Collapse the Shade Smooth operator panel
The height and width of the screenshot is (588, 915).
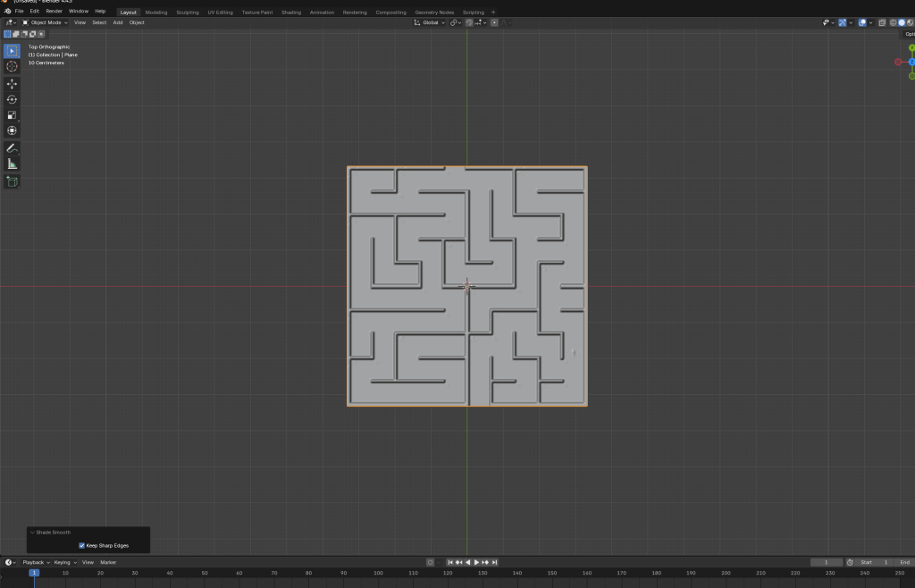[x=33, y=533]
